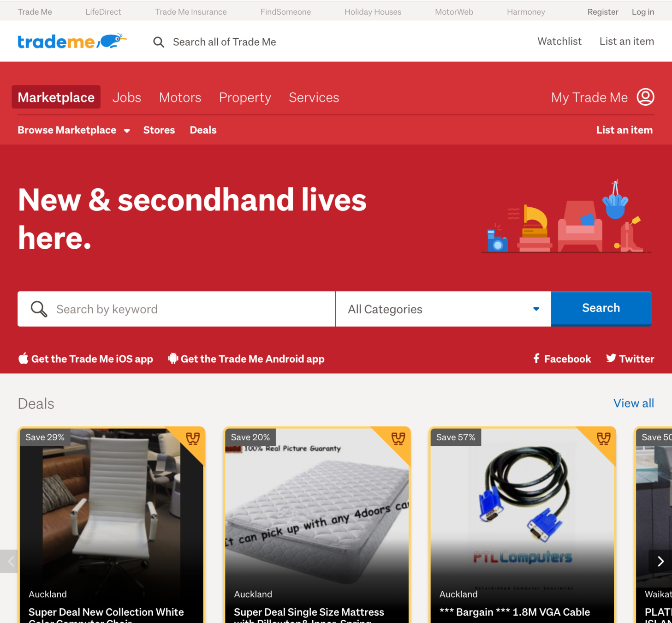Click the magnifier icon in top search bar
The height and width of the screenshot is (623, 672).
point(159,42)
